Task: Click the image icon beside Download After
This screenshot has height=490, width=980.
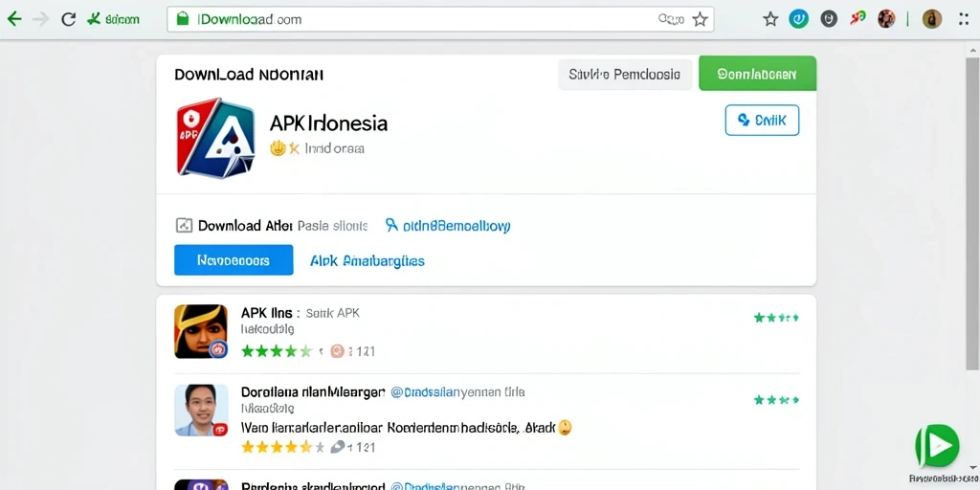Action: pyautogui.click(x=185, y=225)
